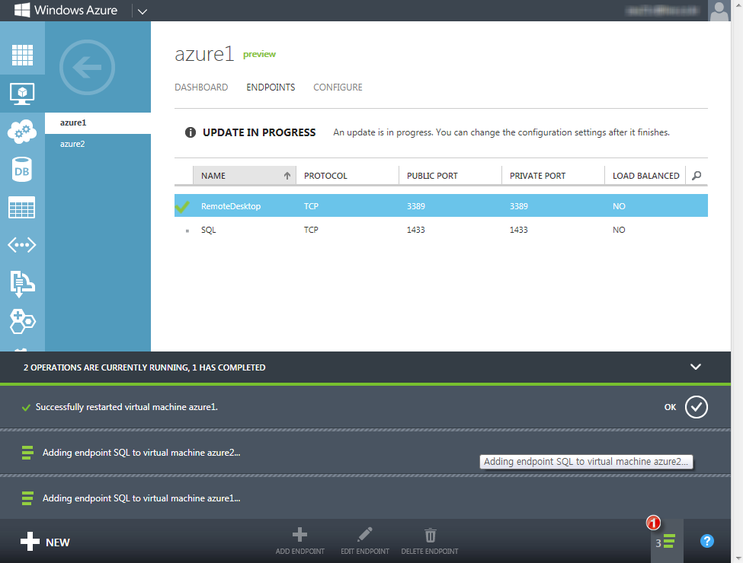743x563 pixels.
Task: Open the user account avatar
Action: pos(719,10)
